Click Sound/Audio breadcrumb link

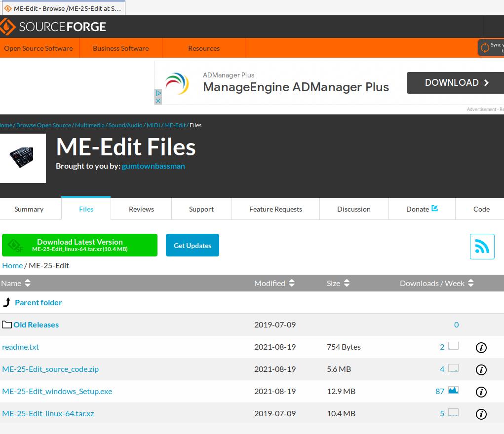(125, 125)
